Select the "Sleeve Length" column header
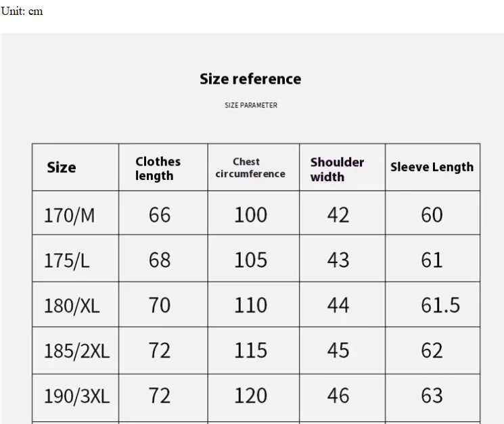The width and height of the screenshot is (504, 424). coord(432,167)
